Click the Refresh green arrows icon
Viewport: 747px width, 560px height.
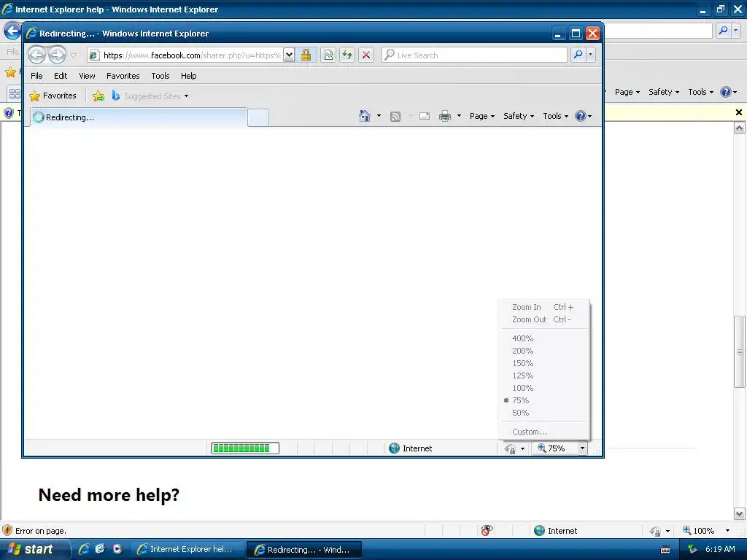coord(347,55)
